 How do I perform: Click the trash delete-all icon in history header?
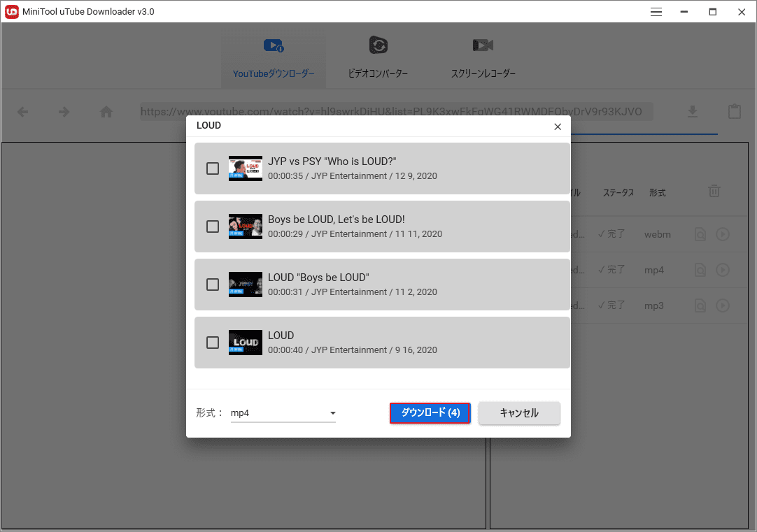pos(714,191)
